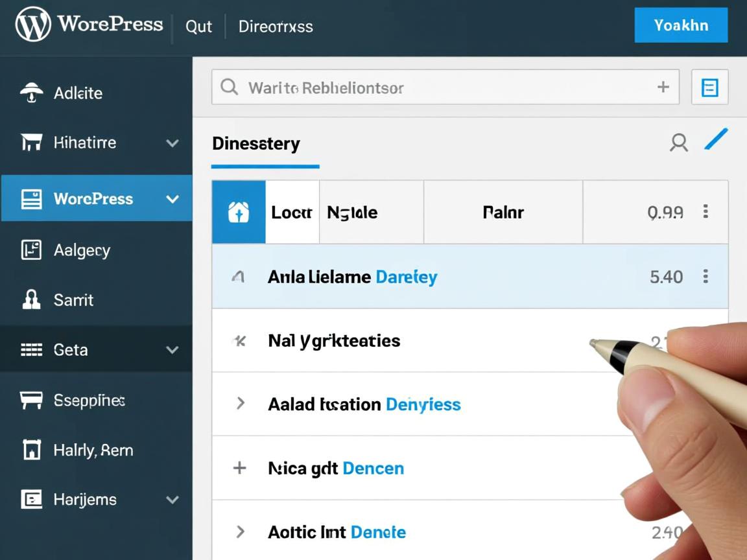Expand the Nica gdt Dencen plus icon
The width and height of the screenshot is (747, 560).
(239, 468)
